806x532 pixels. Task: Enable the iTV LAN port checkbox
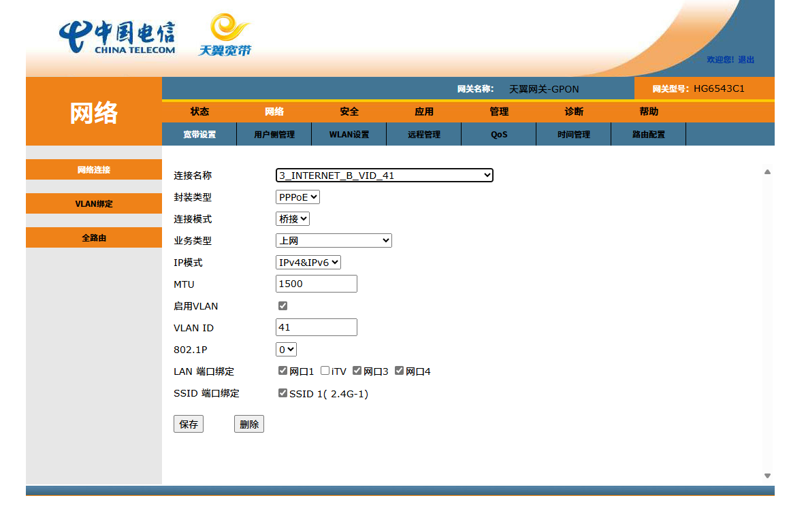[325, 371]
